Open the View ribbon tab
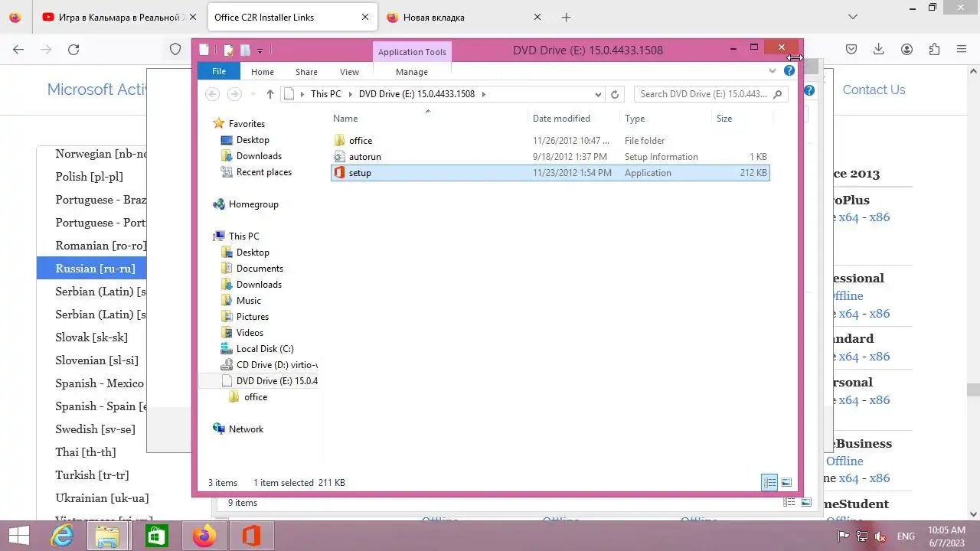 349,72
